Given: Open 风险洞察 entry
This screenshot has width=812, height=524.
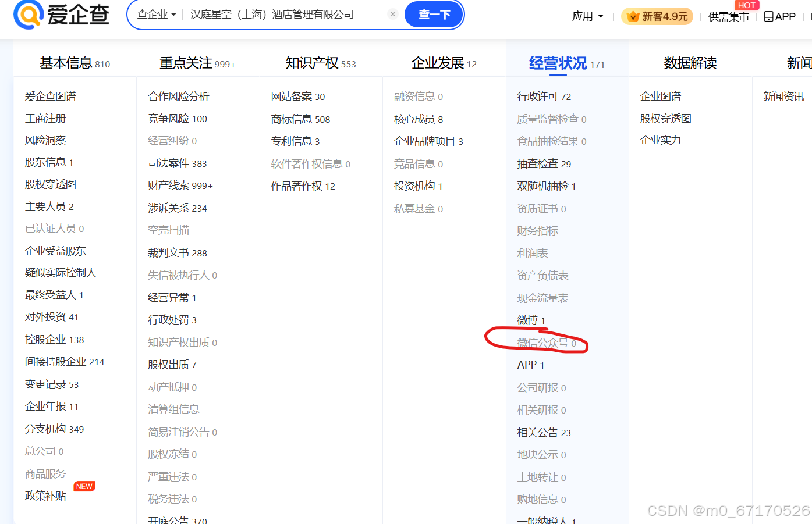Looking at the screenshot, I should [x=45, y=140].
